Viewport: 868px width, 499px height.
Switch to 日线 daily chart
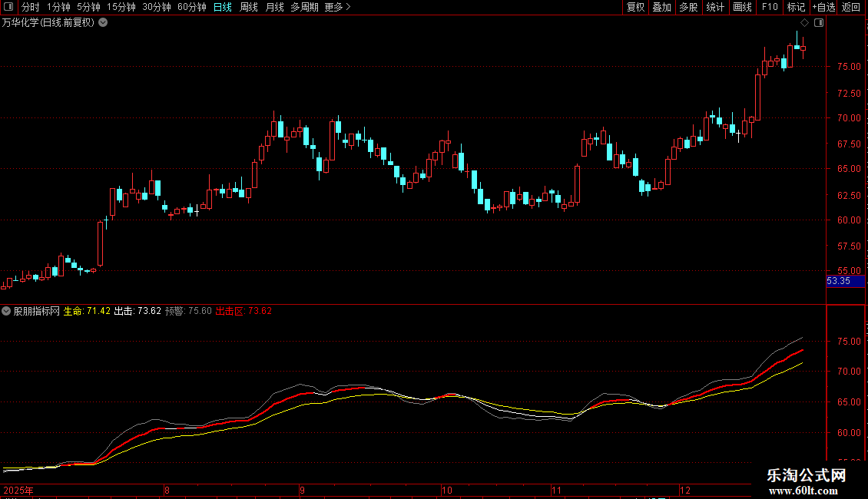click(x=223, y=7)
